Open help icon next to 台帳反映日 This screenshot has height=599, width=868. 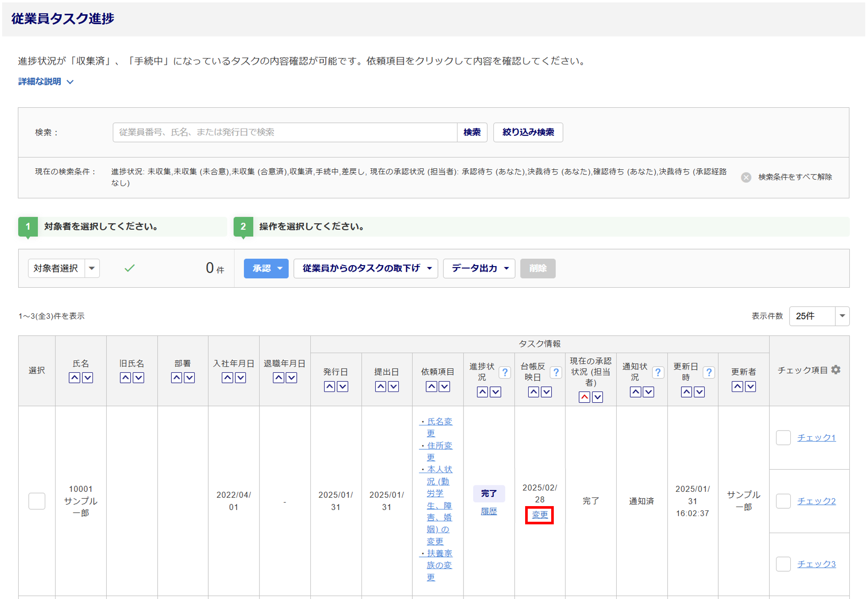pyautogui.click(x=556, y=372)
